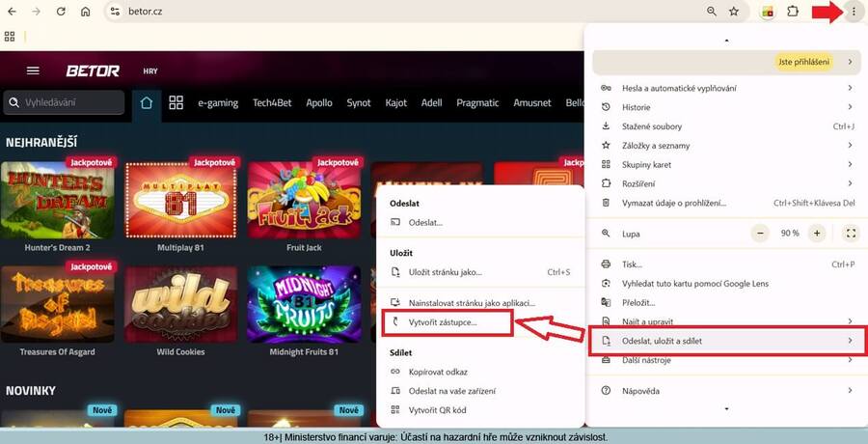Expand Hesla a automatické vyplňování submenu
Viewport: 868px width, 444px height.
pos(726,88)
